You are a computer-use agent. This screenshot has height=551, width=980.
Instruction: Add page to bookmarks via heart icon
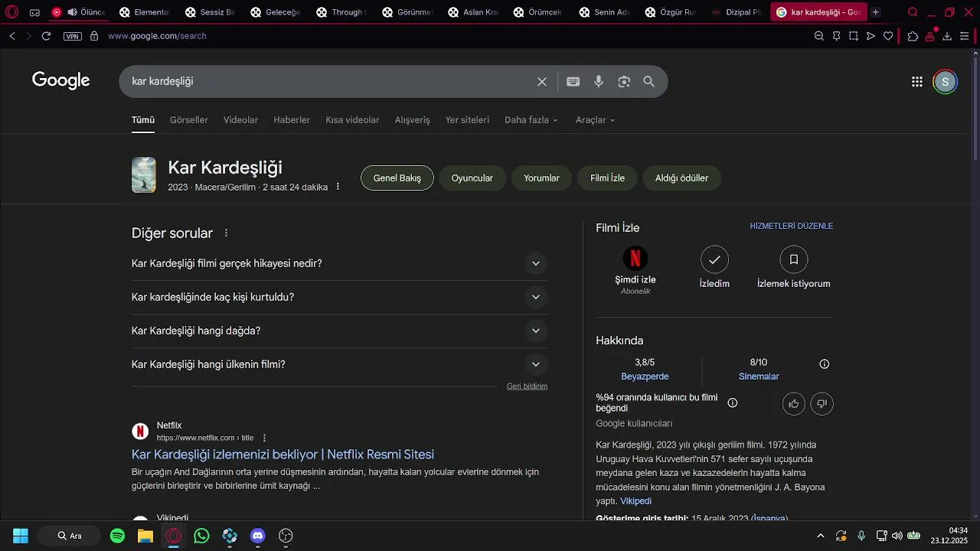(x=888, y=36)
